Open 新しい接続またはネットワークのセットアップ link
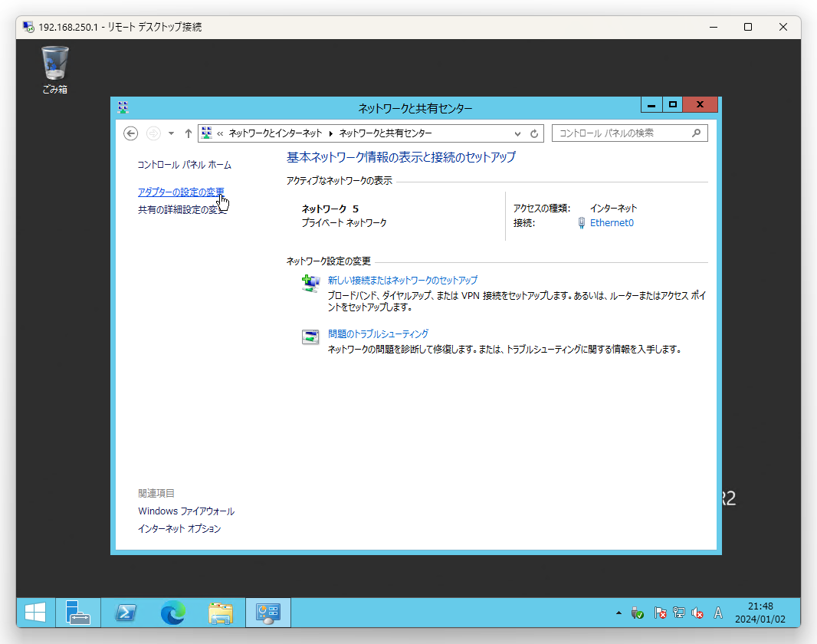The height and width of the screenshot is (644, 817). [402, 281]
